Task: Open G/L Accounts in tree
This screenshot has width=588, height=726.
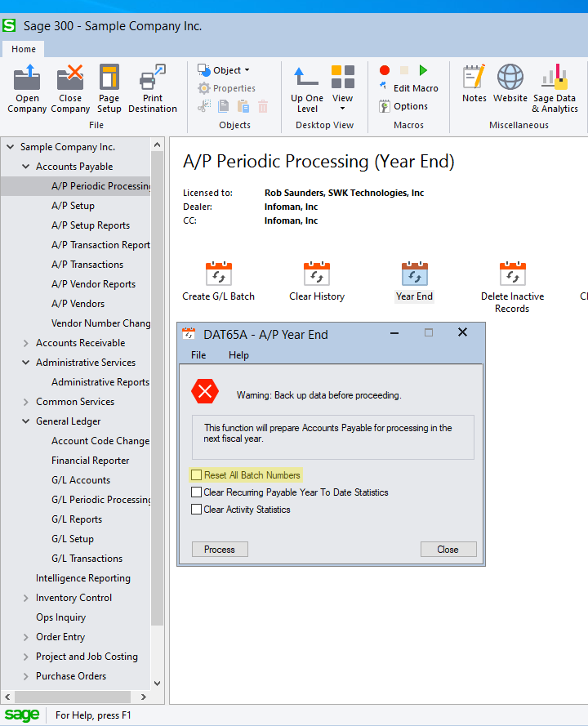Action: click(x=81, y=480)
